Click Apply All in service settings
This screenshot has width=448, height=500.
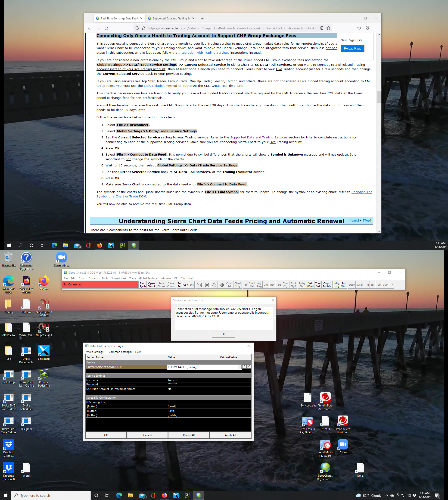tap(230, 435)
